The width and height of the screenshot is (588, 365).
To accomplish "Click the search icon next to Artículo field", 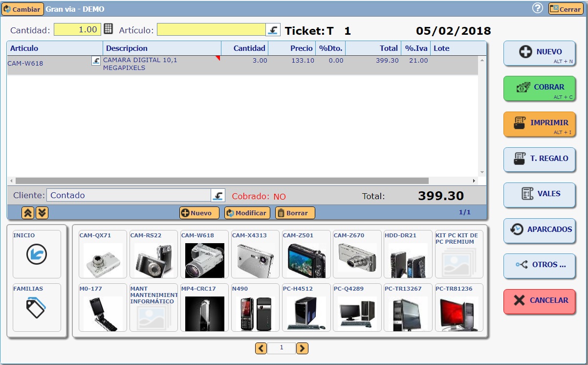I will coord(273,30).
